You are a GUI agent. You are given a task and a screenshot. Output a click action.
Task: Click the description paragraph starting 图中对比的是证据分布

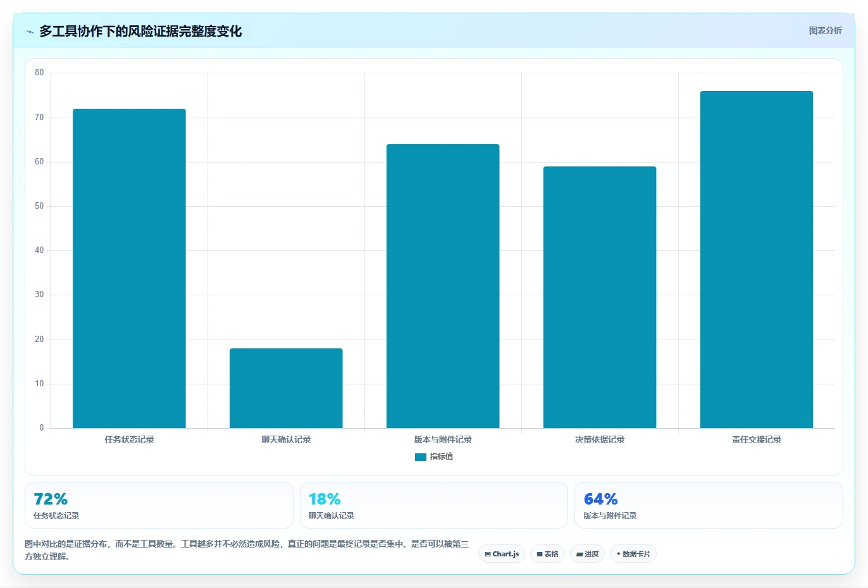point(247,550)
